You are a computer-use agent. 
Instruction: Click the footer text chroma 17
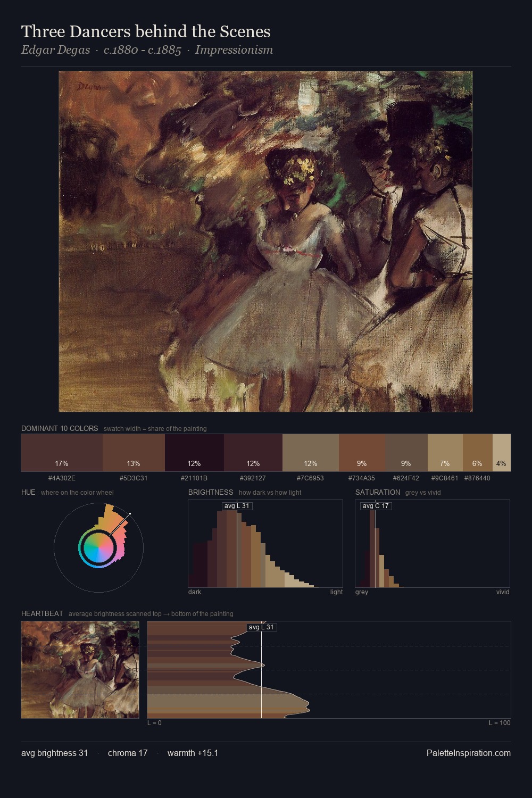pyautogui.click(x=128, y=753)
